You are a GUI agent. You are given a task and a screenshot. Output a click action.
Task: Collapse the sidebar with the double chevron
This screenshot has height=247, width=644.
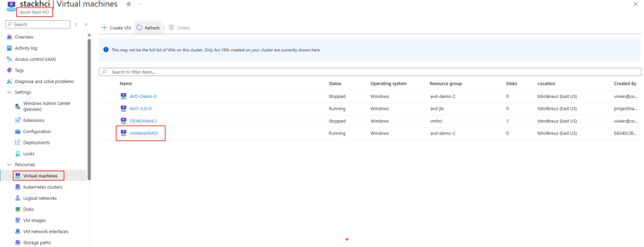[86, 25]
